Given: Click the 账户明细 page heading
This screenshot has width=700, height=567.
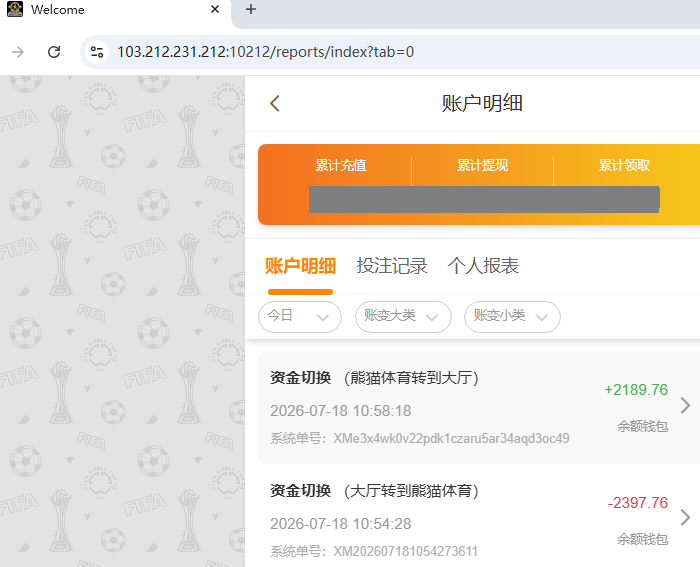Looking at the screenshot, I should click(482, 103).
